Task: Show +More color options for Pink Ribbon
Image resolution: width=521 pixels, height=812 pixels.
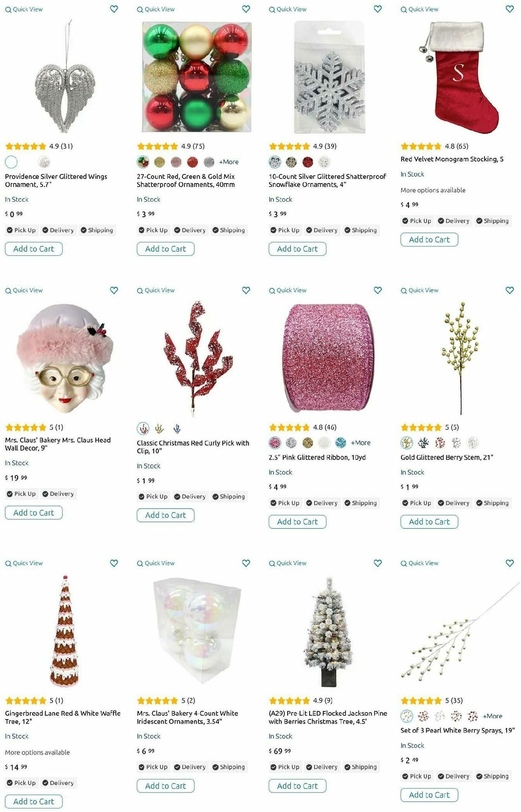Action: pos(361,443)
